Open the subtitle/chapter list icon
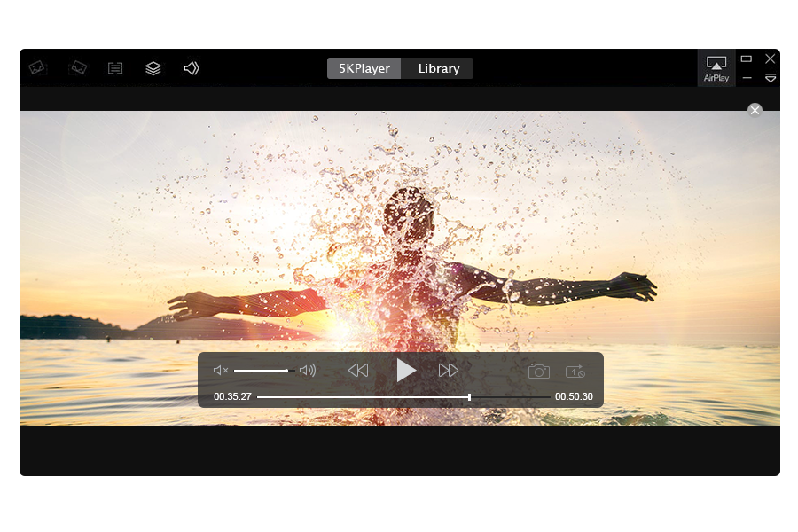The height and width of the screenshot is (532, 798). [x=115, y=68]
